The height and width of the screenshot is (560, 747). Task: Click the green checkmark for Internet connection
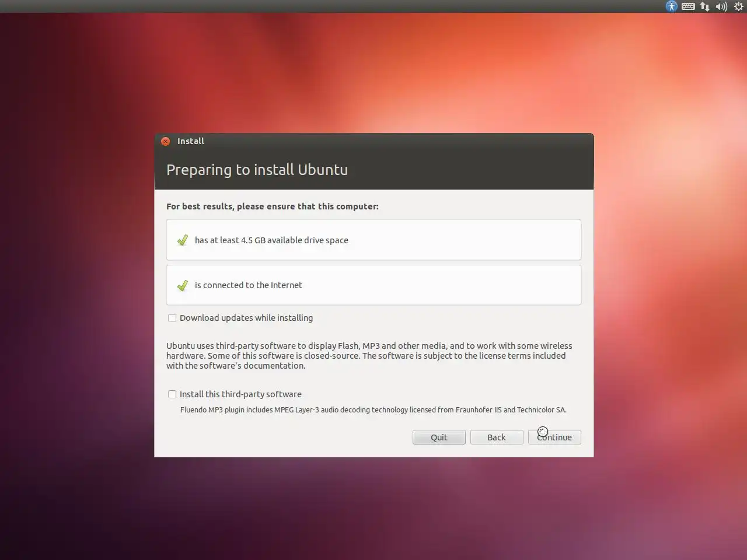click(x=183, y=285)
